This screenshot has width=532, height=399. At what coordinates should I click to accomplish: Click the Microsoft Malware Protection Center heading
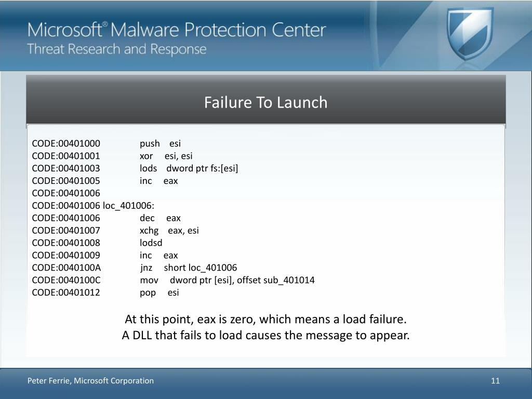tap(177, 30)
